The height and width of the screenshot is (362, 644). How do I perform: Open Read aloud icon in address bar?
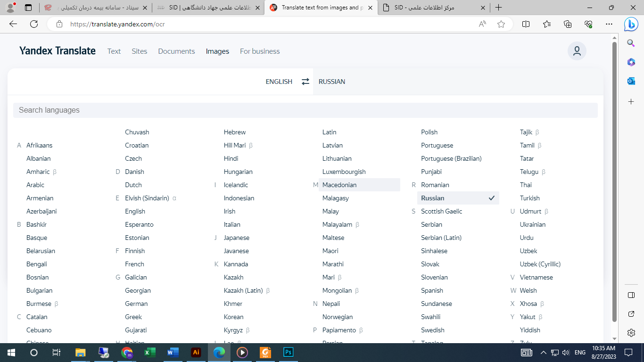pos(482,24)
